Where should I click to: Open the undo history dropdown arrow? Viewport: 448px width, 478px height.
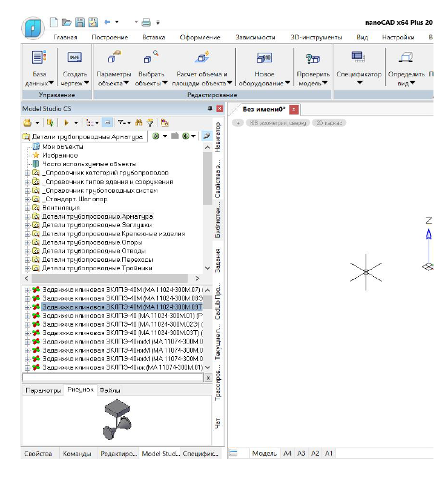117,22
